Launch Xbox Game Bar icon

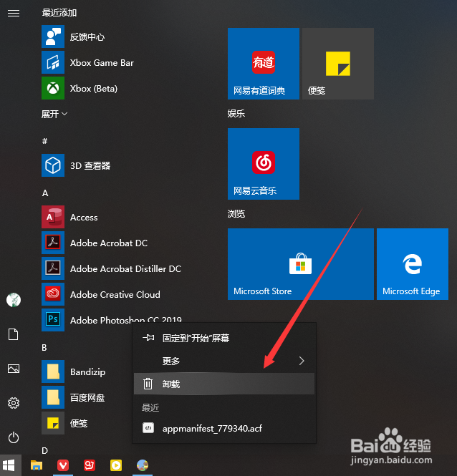(x=53, y=62)
